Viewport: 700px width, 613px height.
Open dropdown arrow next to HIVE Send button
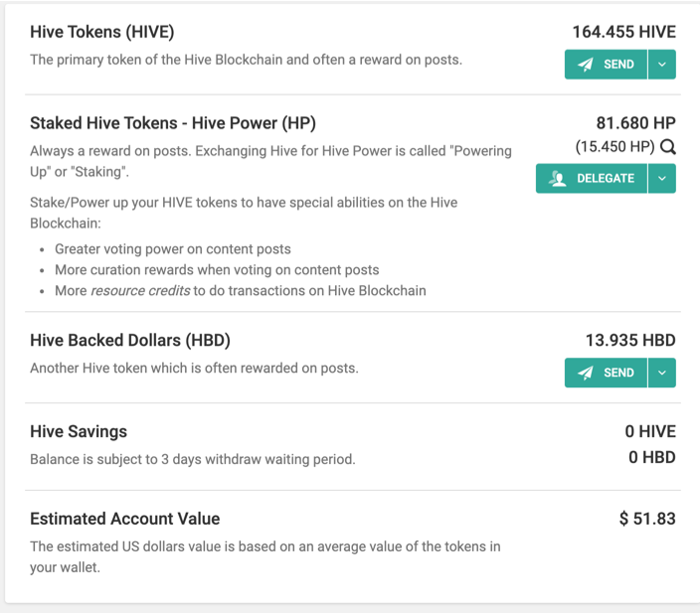coord(662,65)
